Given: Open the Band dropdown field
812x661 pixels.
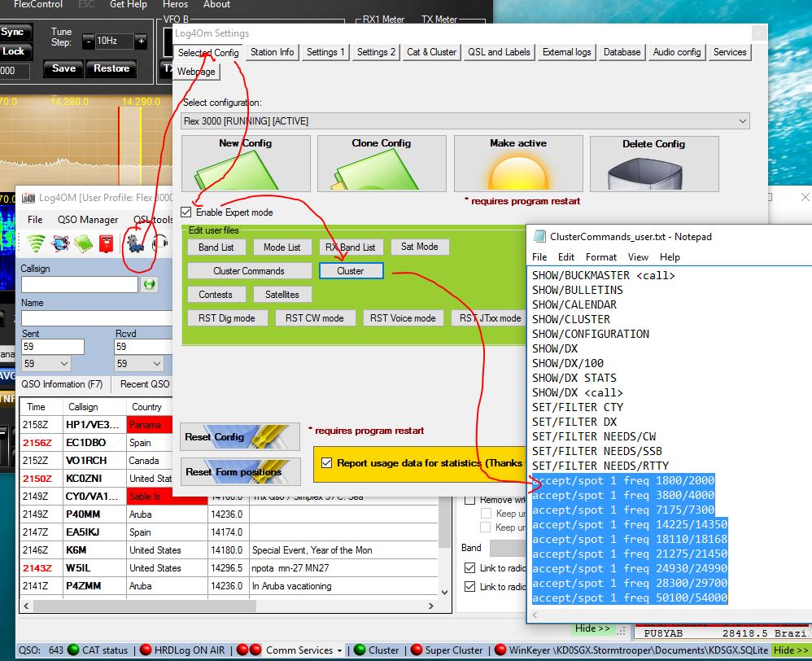Looking at the screenshot, I should tap(508, 548).
